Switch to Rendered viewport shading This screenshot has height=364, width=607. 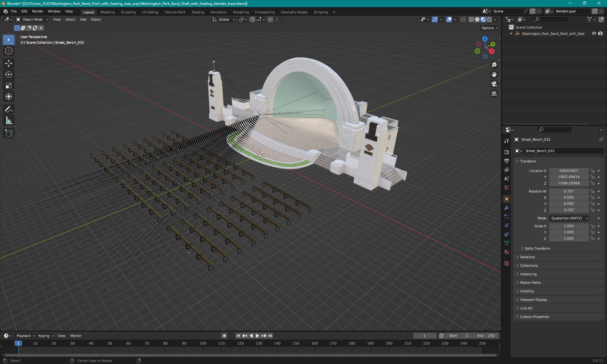[x=489, y=20]
